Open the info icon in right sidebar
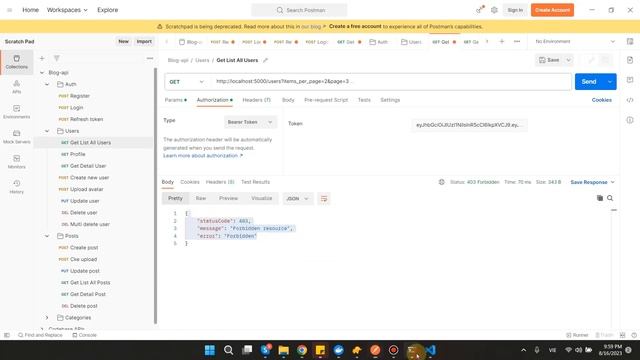This screenshot has height=360, width=640. point(630,120)
